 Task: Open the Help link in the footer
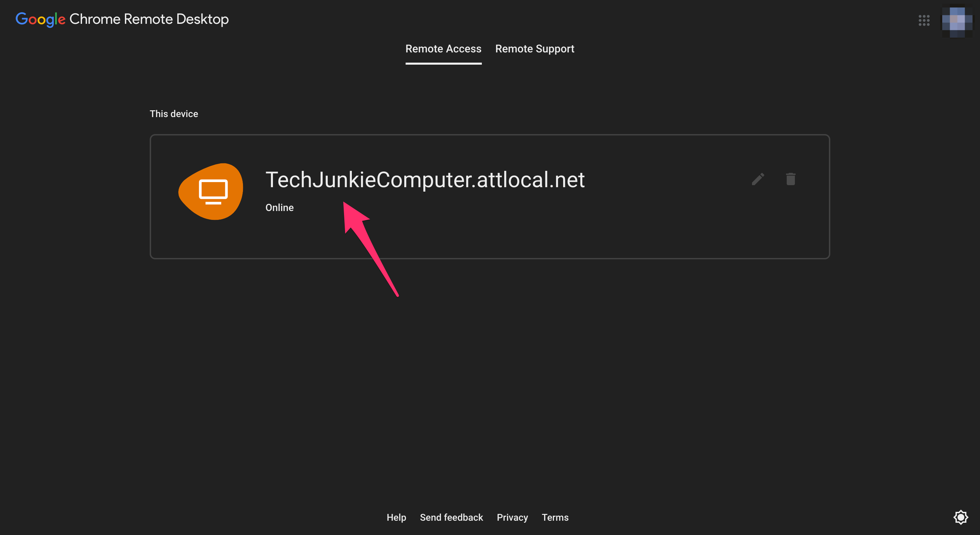coord(396,518)
